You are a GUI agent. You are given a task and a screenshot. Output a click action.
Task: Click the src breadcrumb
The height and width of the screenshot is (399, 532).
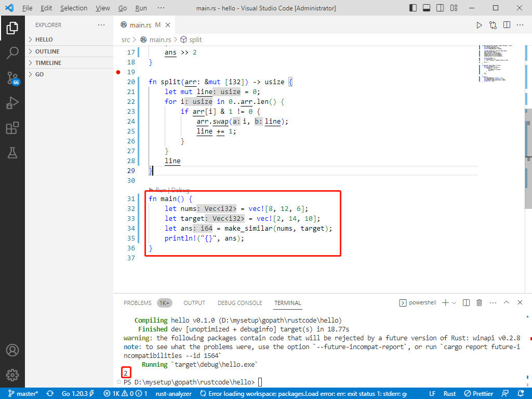126,39
